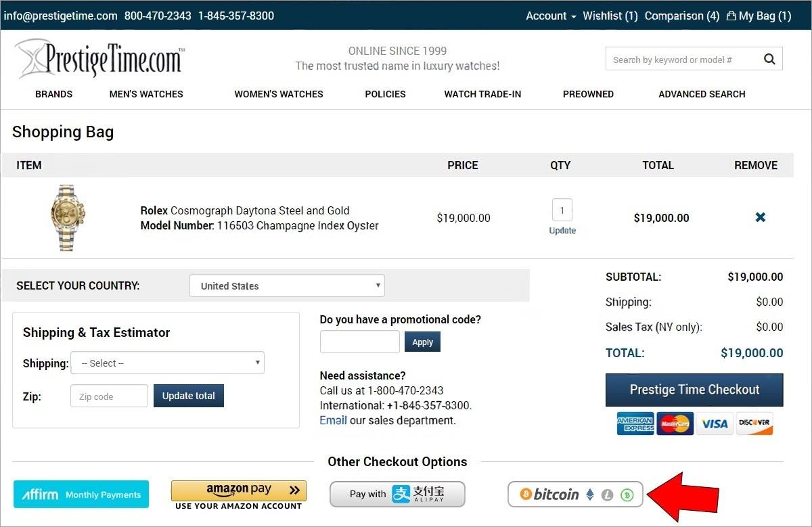Open the Shipping method dropdown
The image size is (812, 527).
(167, 363)
